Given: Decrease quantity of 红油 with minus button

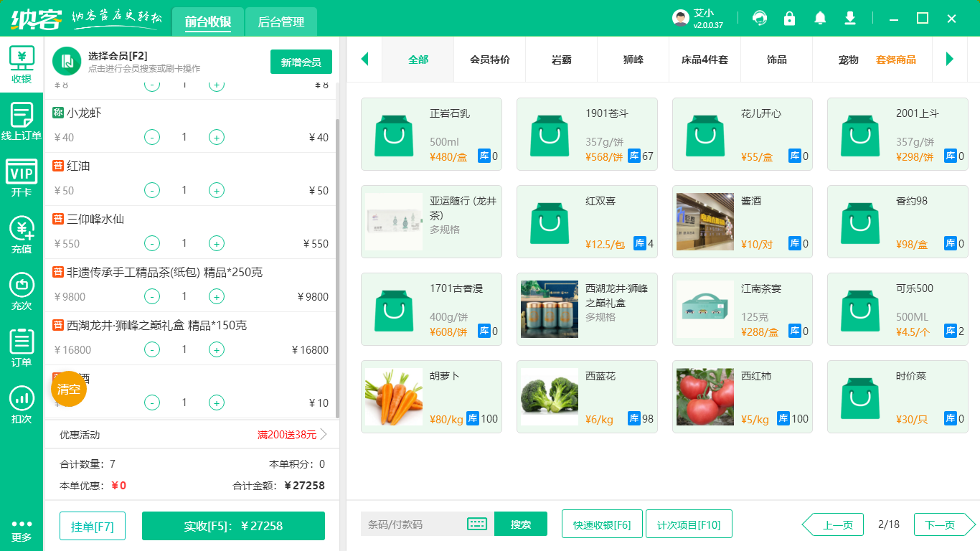Looking at the screenshot, I should pos(152,190).
